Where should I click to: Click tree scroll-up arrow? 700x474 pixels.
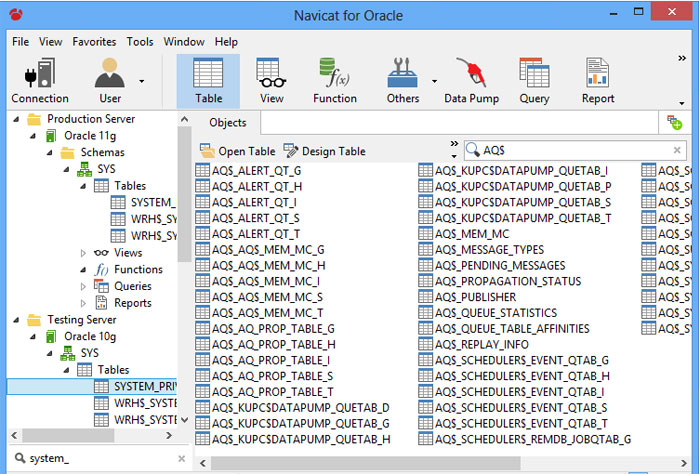tap(184, 119)
